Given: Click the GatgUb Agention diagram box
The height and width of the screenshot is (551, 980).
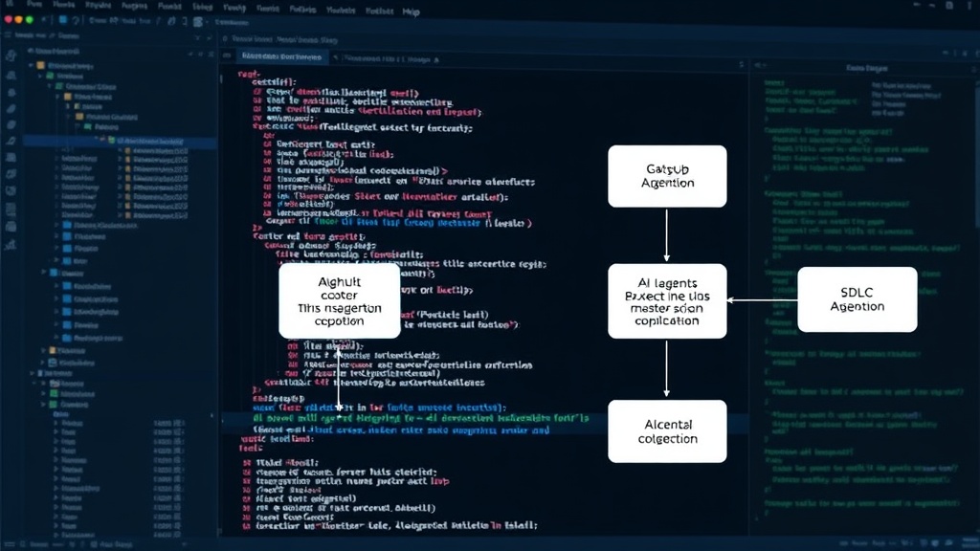Looking at the screenshot, I should (x=667, y=176).
